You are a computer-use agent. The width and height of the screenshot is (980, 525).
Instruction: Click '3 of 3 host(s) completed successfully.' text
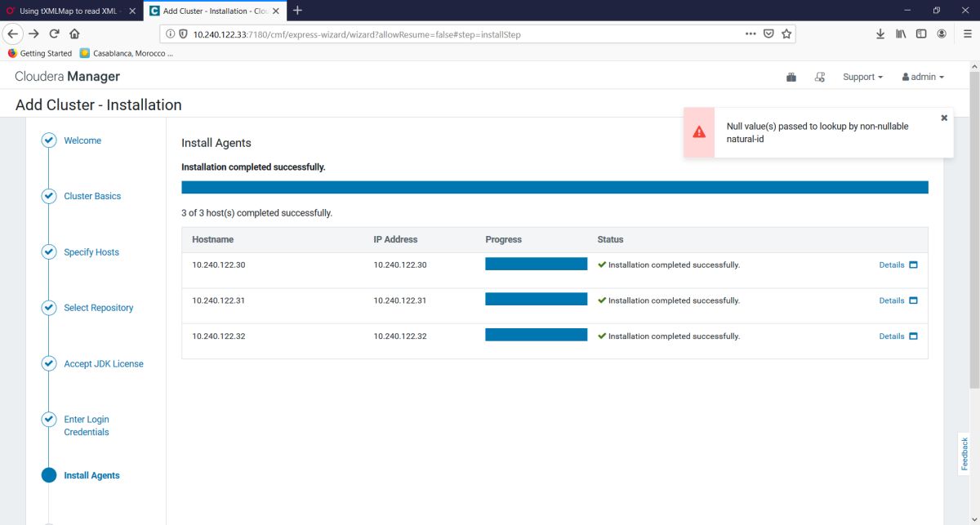256,213
